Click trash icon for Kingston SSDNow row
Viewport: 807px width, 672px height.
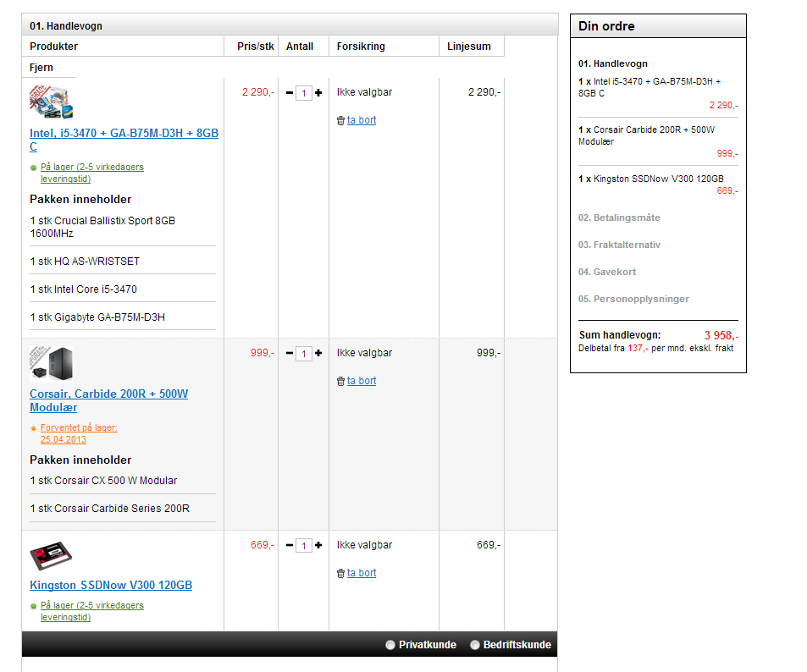coord(340,573)
